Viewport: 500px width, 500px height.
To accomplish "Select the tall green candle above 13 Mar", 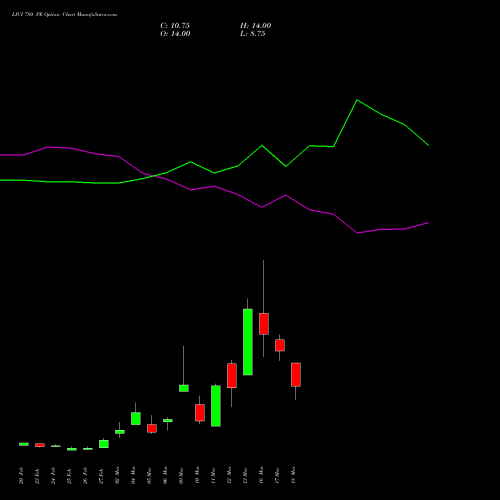I will [x=248, y=342].
